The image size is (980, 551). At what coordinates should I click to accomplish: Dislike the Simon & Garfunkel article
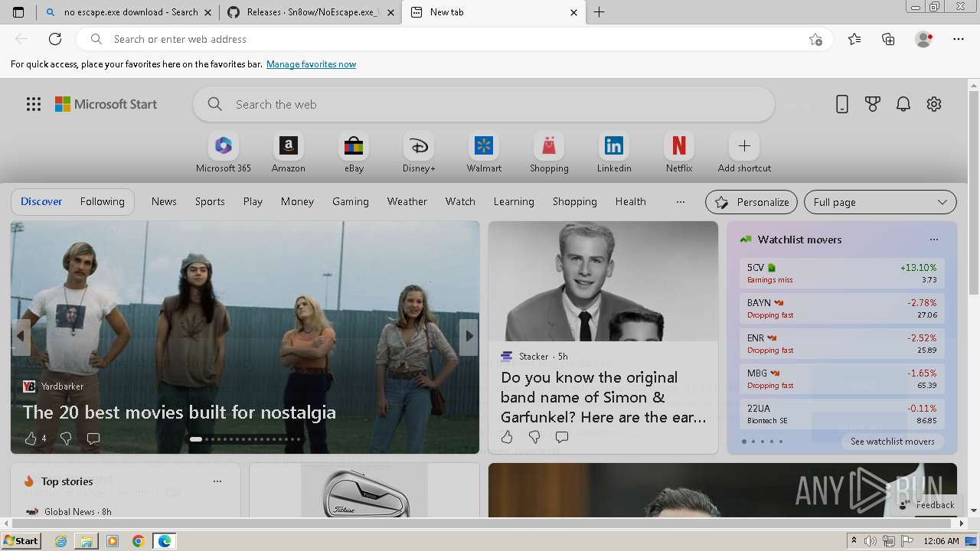[534, 437]
